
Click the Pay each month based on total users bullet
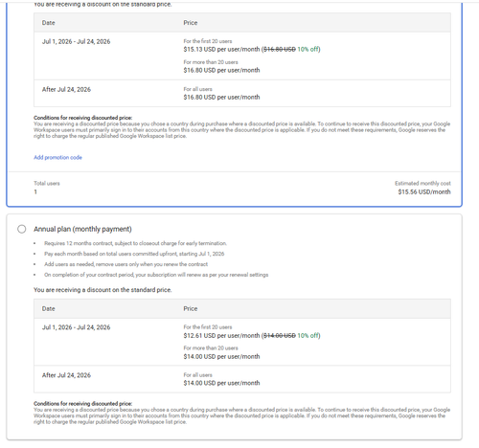134,254
